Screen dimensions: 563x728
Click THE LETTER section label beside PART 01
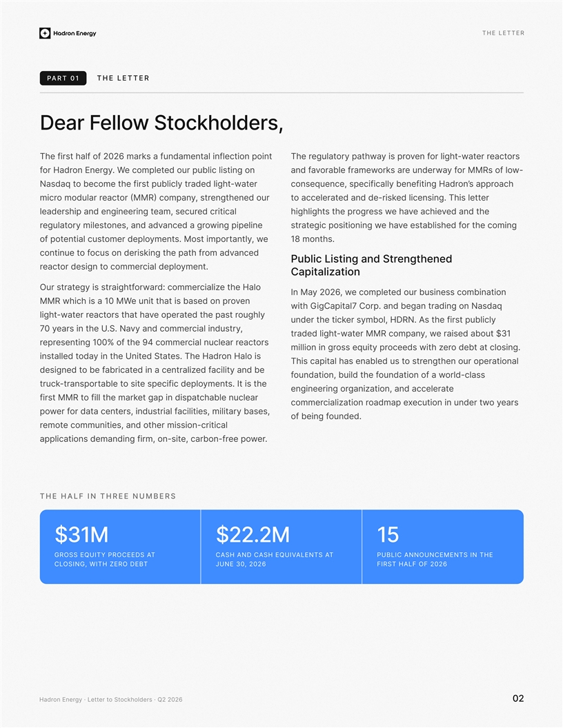(123, 78)
